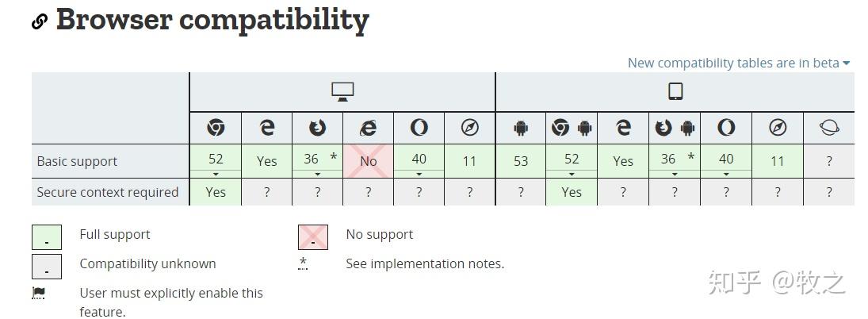Click the Samsung Internet planet icon
Image resolution: width=868 pixels, height=319 pixels.
click(828, 128)
